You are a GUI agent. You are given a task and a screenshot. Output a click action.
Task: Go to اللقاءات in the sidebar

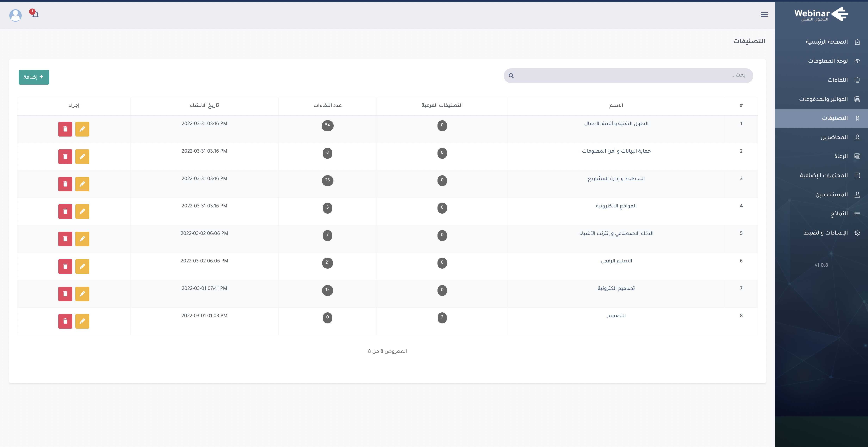pyautogui.click(x=821, y=80)
